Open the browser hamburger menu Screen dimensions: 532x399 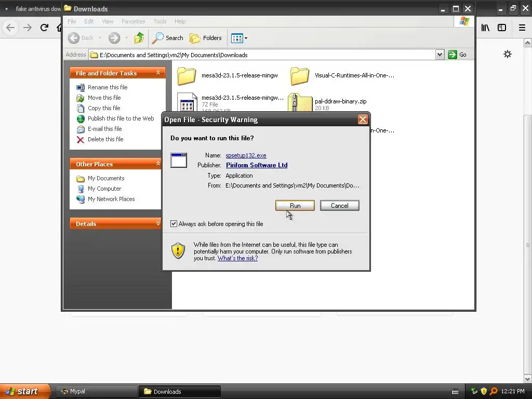pyautogui.click(x=522, y=28)
